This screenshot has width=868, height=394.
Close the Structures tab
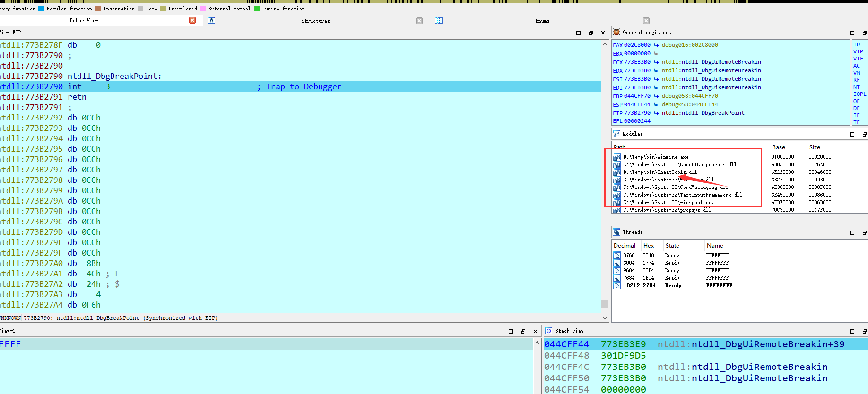pyautogui.click(x=419, y=21)
